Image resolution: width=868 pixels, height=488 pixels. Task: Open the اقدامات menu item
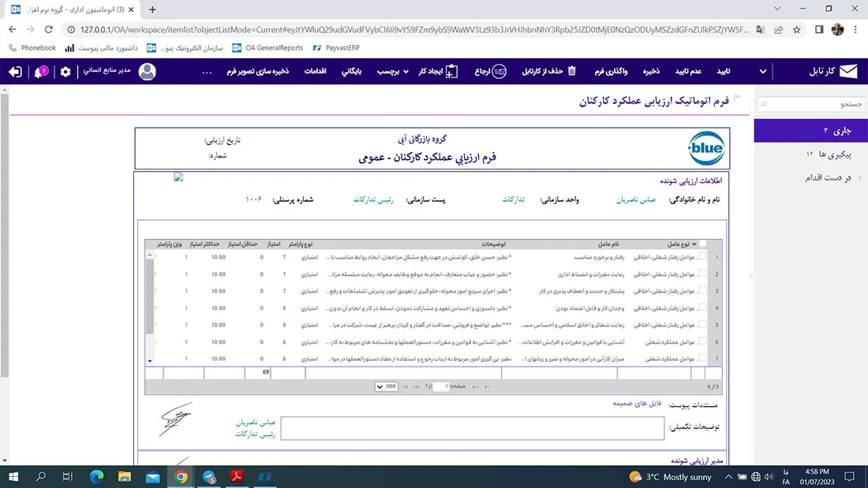point(316,72)
